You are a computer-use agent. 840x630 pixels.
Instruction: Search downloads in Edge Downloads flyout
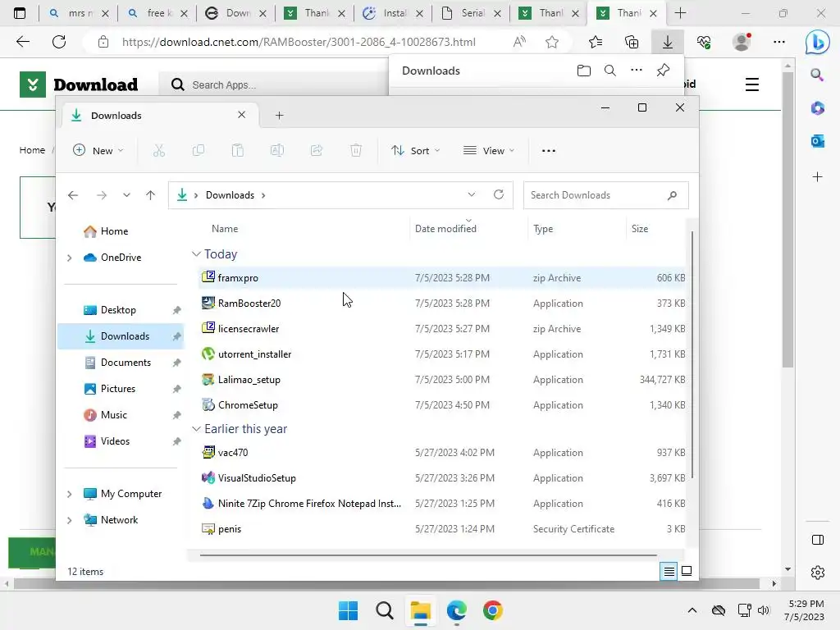610,71
